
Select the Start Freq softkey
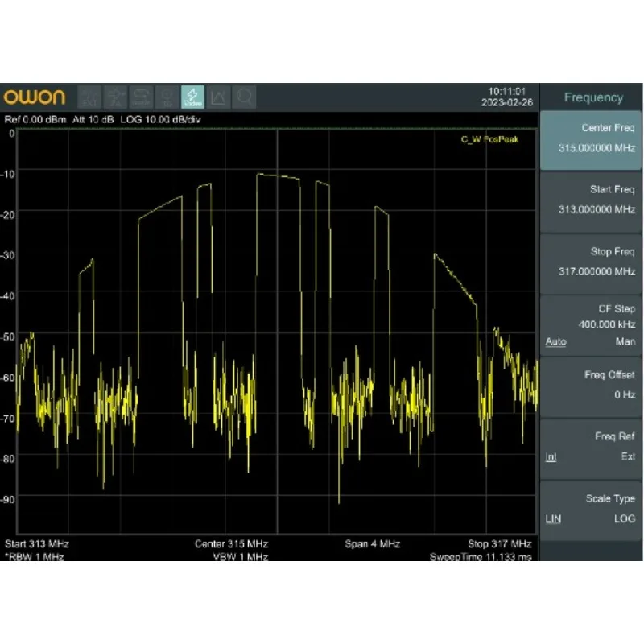pyautogui.click(x=592, y=200)
